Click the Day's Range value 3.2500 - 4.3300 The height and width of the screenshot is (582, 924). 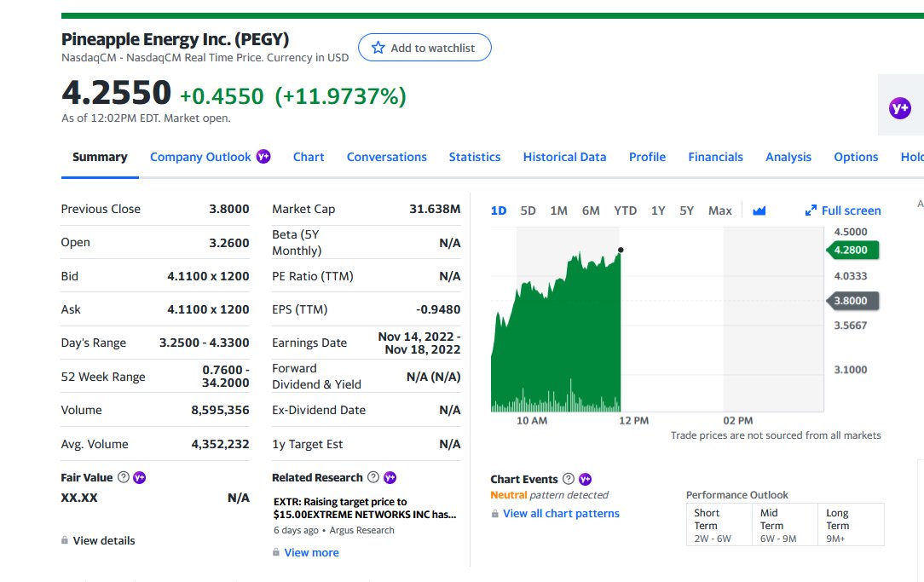pyautogui.click(x=205, y=343)
